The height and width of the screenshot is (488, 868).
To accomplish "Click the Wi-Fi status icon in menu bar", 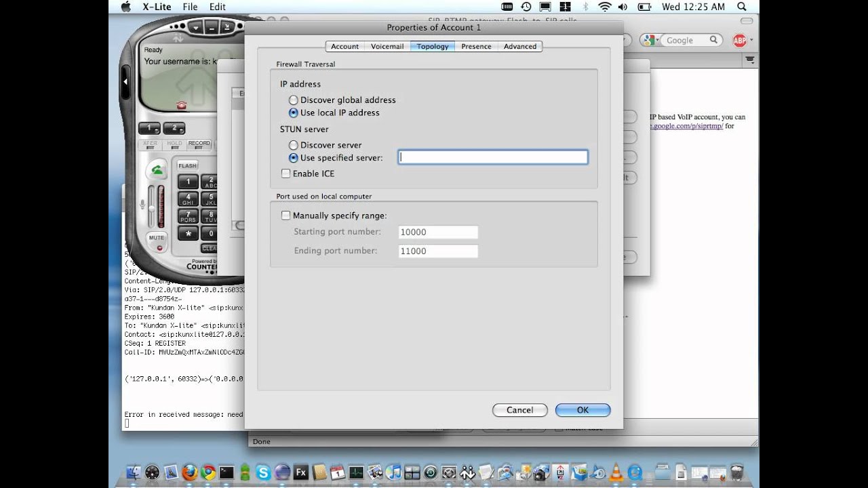I will point(604,7).
